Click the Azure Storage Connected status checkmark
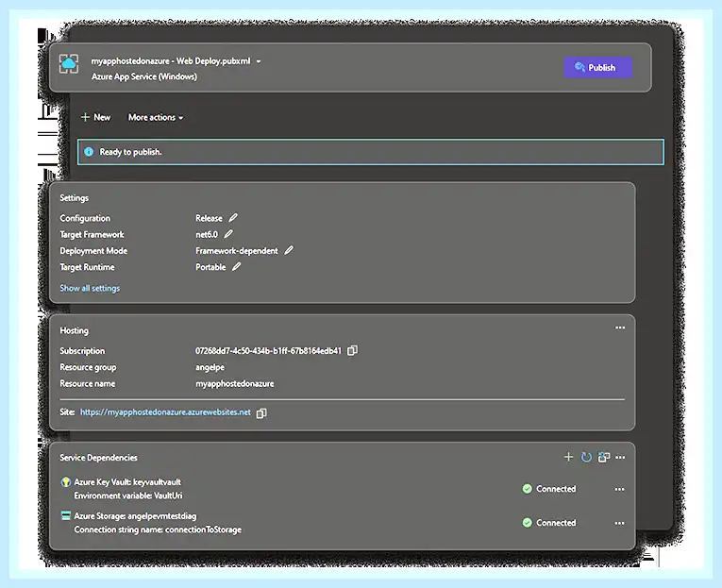Image resolution: width=722 pixels, height=588 pixels. click(528, 523)
